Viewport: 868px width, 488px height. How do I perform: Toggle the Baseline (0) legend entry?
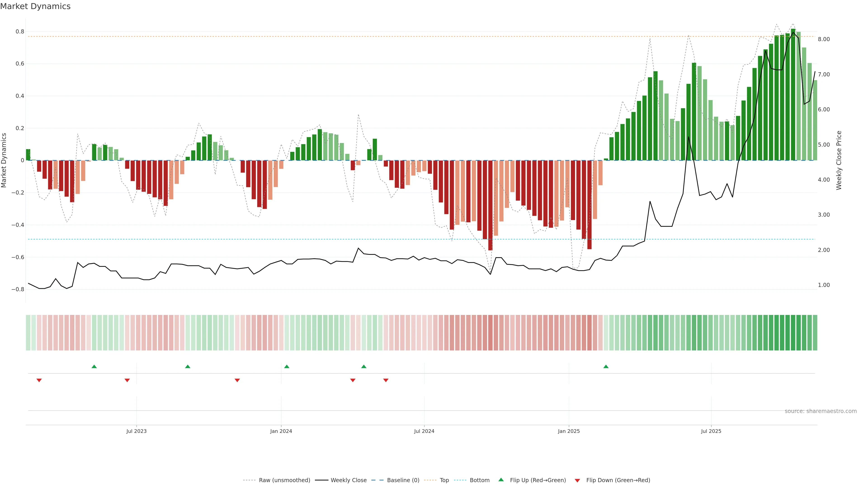[403, 480]
